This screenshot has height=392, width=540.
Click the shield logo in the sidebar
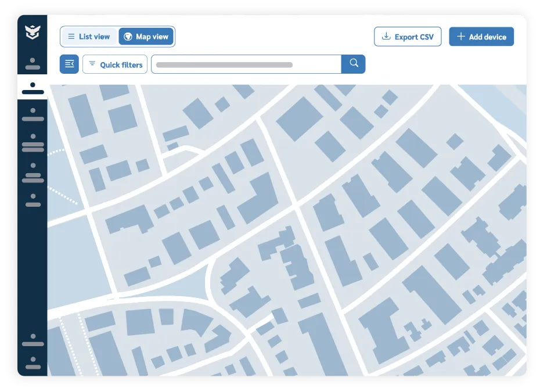33,32
